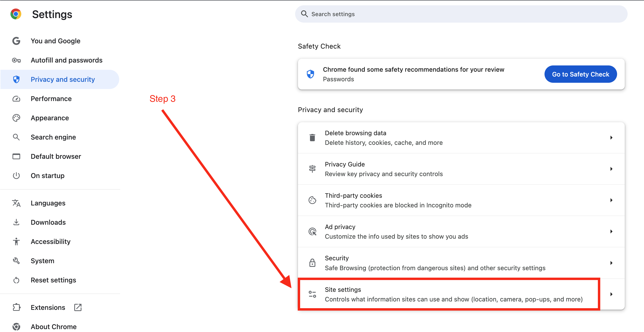Expand Privacy Guide with its arrow

(x=611, y=169)
